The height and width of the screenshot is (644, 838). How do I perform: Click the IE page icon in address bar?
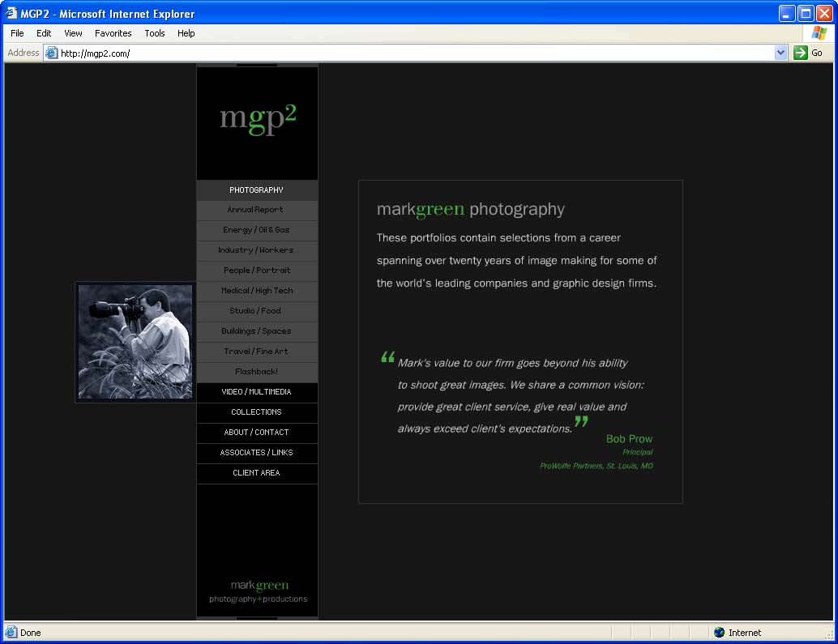(52, 53)
